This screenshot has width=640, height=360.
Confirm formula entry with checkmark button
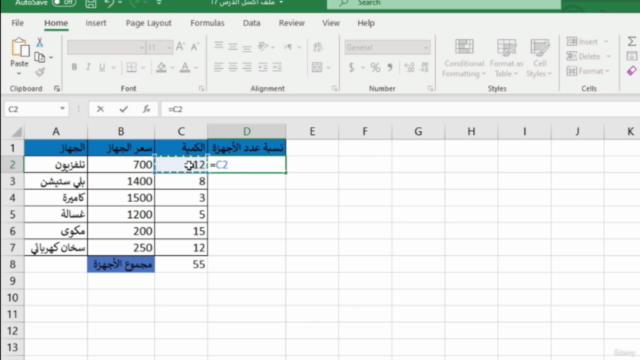point(124,109)
